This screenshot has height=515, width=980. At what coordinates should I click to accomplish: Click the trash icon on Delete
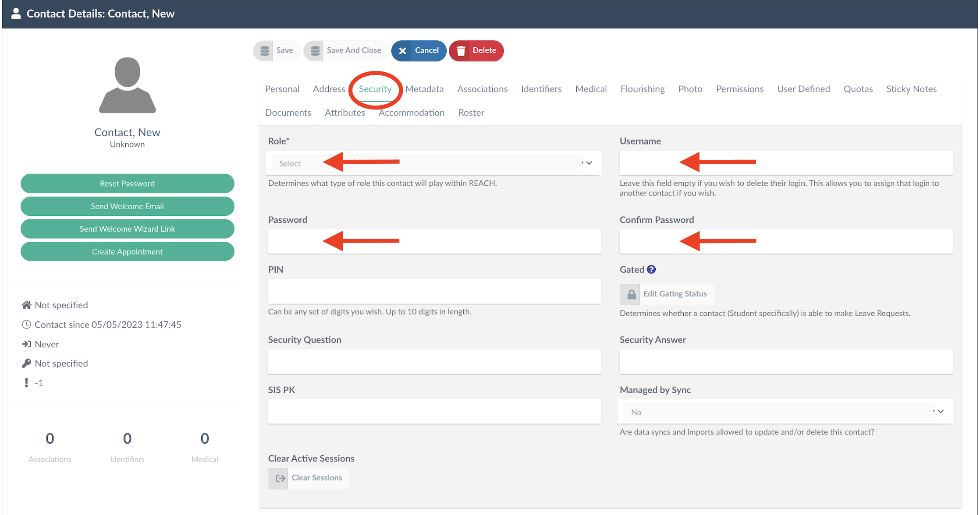461,51
